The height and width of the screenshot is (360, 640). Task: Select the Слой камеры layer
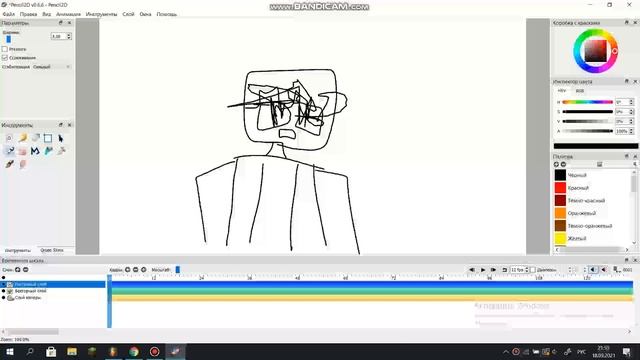(28, 298)
